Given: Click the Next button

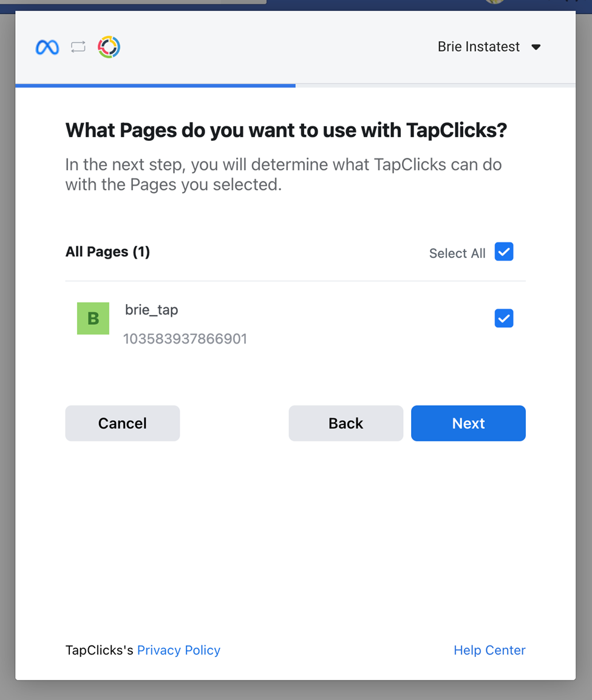Looking at the screenshot, I should [x=468, y=423].
